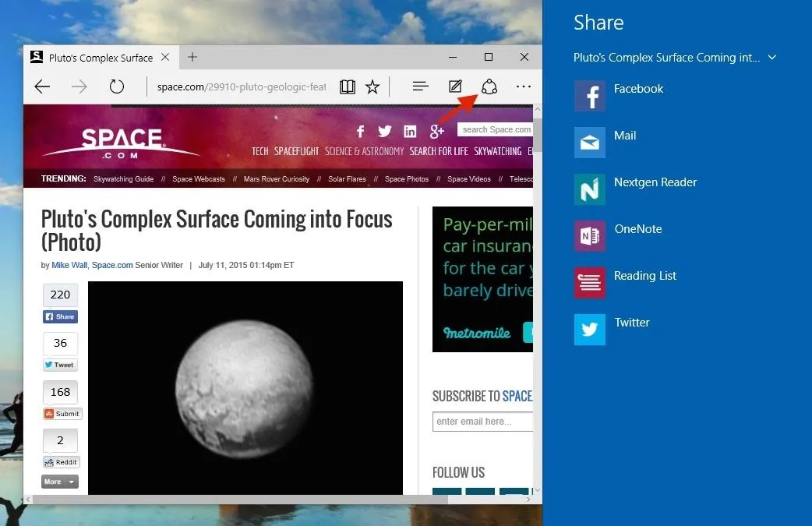Click Space.com header Facebook icon

tap(361, 132)
